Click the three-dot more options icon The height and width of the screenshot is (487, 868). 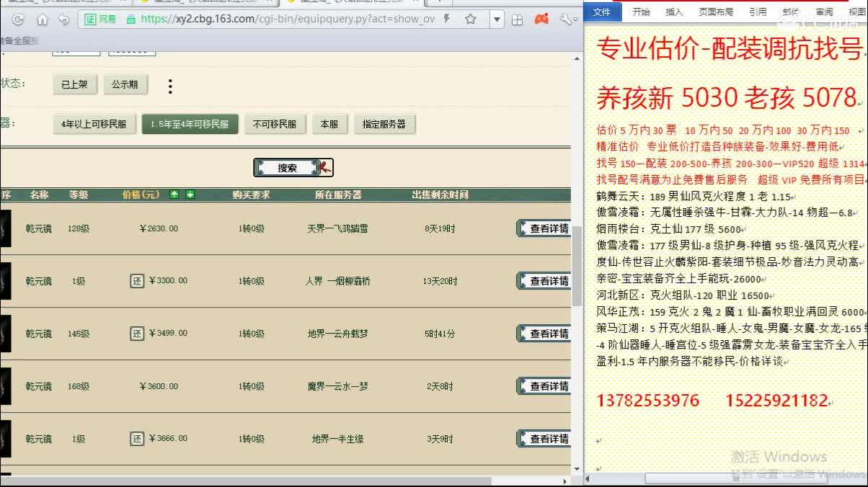pyautogui.click(x=170, y=86)
